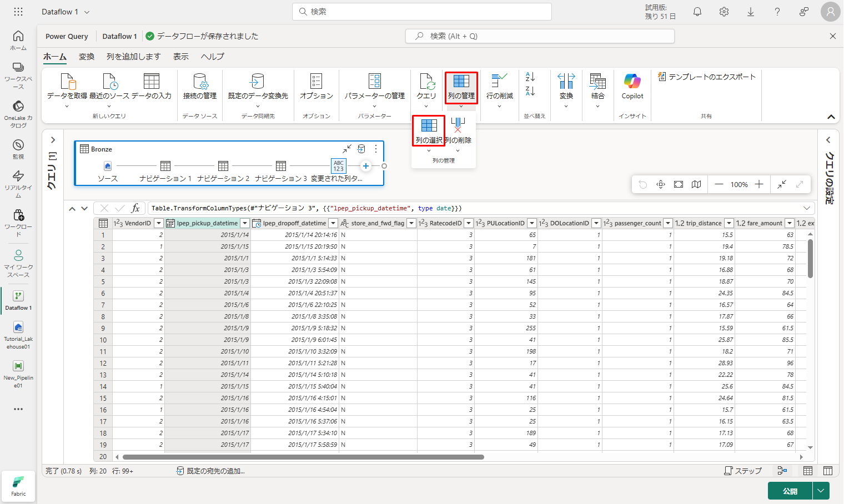Switch to schema view in the status bar
844x504 pixels.
click(828, 471)
